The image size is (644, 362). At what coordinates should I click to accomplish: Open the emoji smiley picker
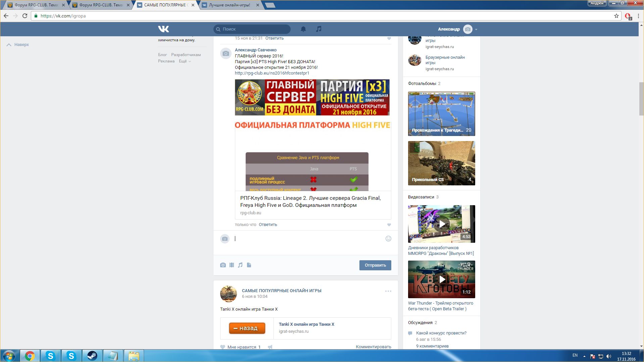click(388, 239)
